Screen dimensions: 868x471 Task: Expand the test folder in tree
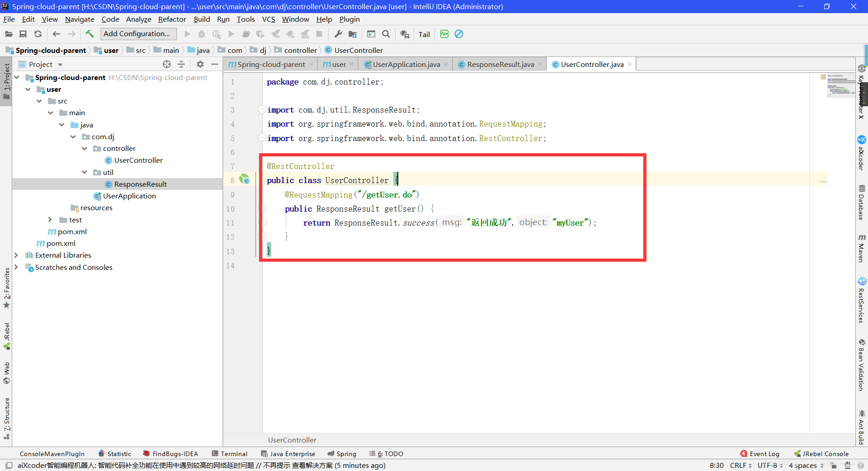coord(50,220)
